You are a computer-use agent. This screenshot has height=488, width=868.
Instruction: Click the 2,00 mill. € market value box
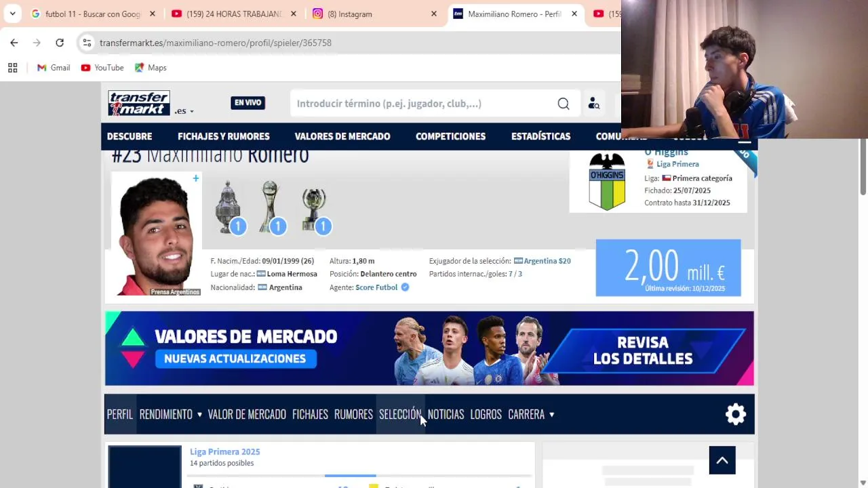[x=668, y=268]
